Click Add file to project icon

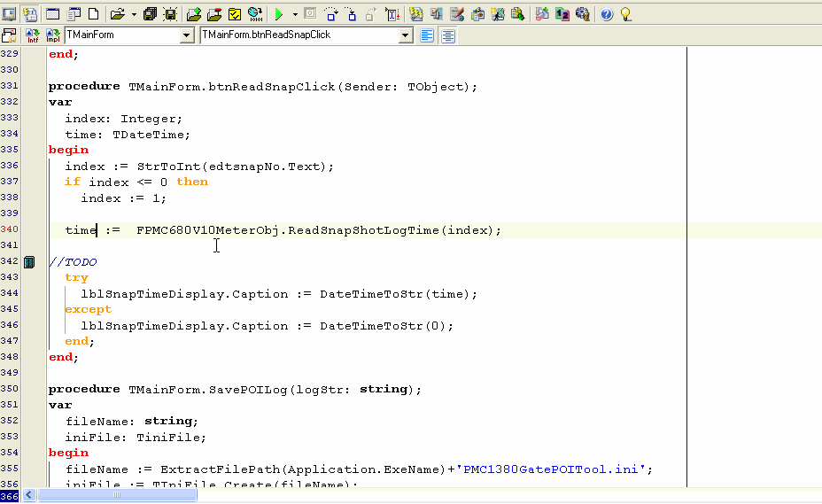(193, 14)
